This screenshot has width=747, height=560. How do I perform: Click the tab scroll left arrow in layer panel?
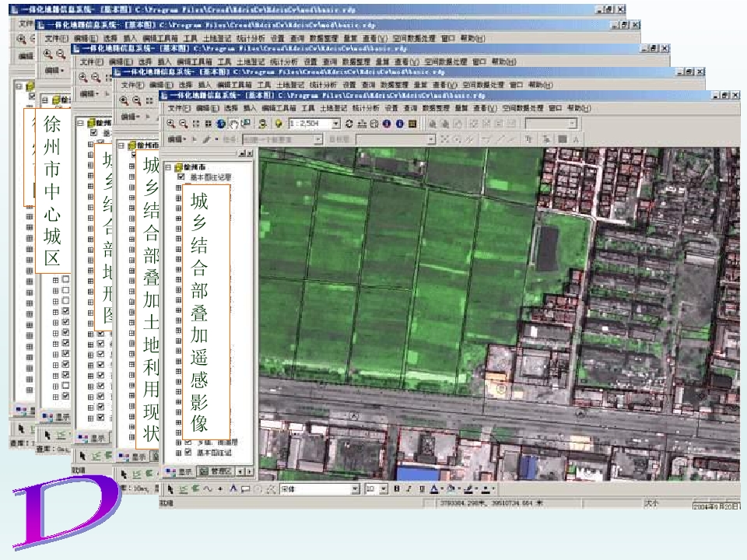click(x=240, y=471)
